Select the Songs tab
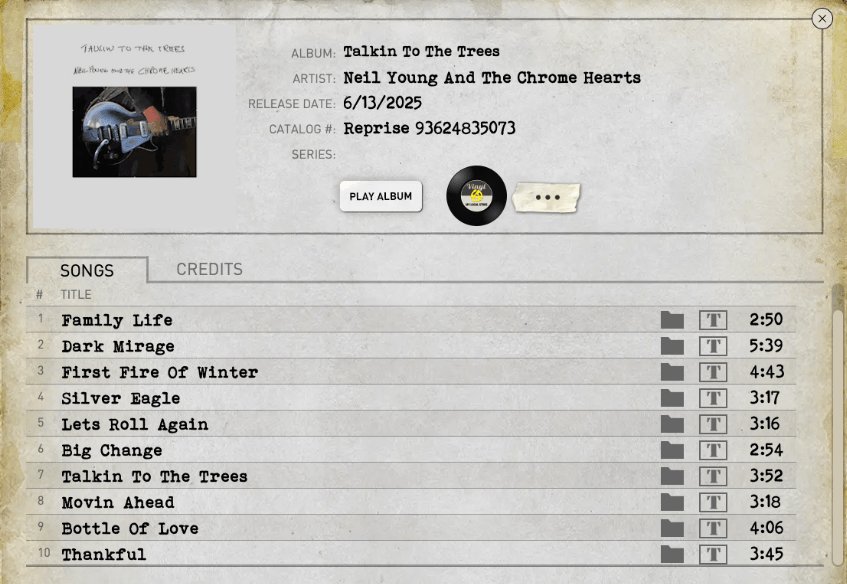The height and width of the screenshot is (584, 847). coord(87,270)
